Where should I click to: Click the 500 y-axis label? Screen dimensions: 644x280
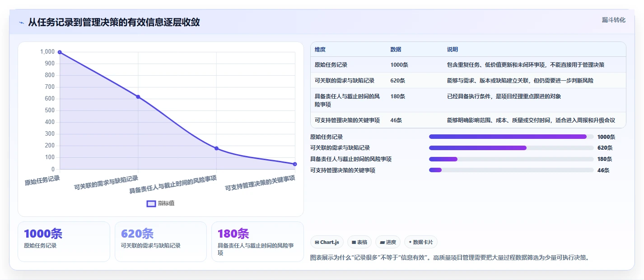pyautogui.click(x=50, y=110)
